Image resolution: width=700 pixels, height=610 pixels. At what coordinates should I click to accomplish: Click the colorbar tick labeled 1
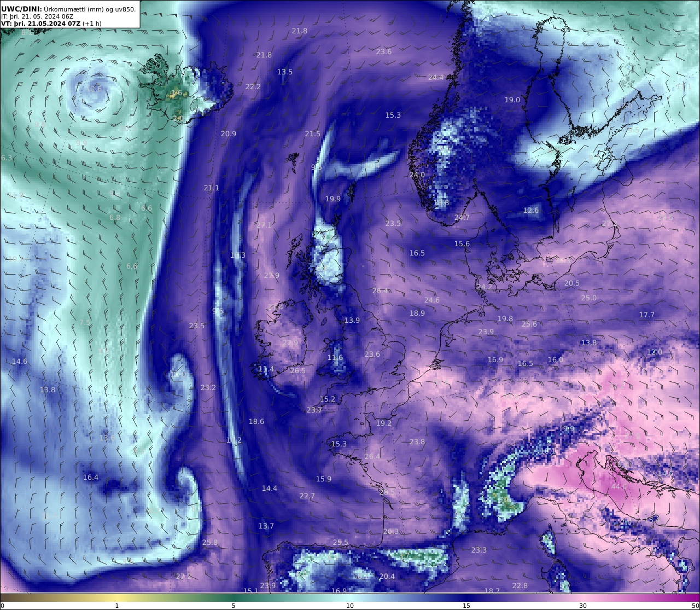pos(117,606)
